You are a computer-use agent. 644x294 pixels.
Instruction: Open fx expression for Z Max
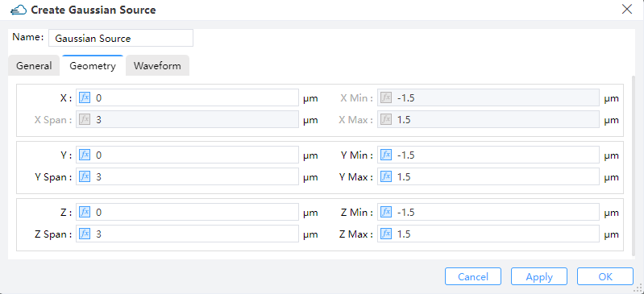386,234
